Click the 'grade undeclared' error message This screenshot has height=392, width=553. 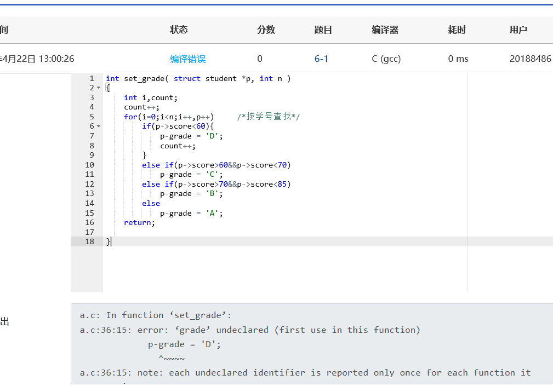coord(250,330)
